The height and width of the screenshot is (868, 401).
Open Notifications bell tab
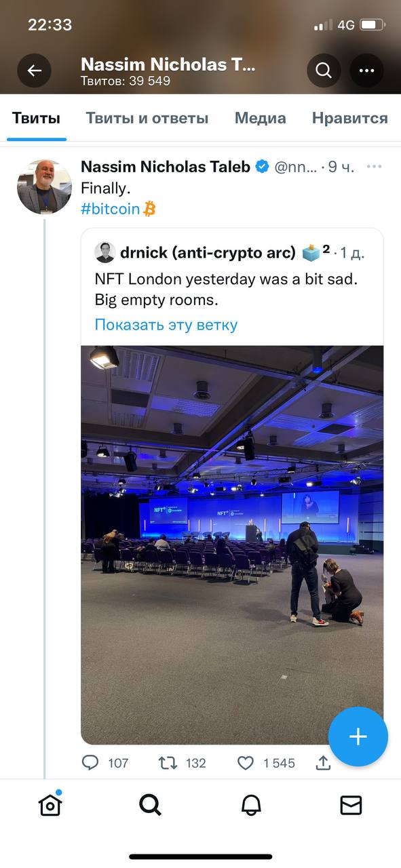click(251, 805)
